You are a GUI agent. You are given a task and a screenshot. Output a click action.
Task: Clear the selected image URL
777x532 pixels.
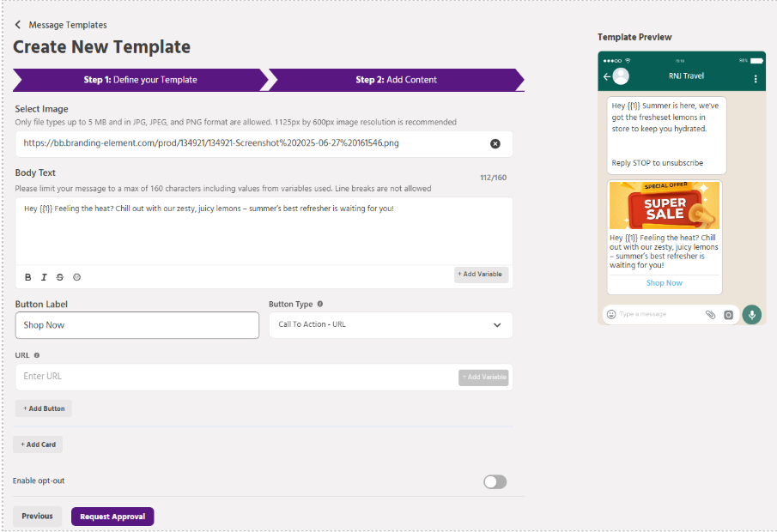coord(495,143)
